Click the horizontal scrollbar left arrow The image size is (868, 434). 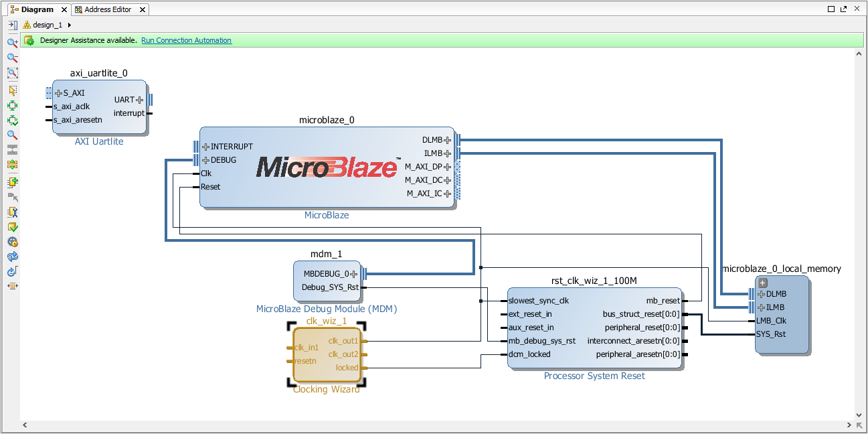pos(25,425)
